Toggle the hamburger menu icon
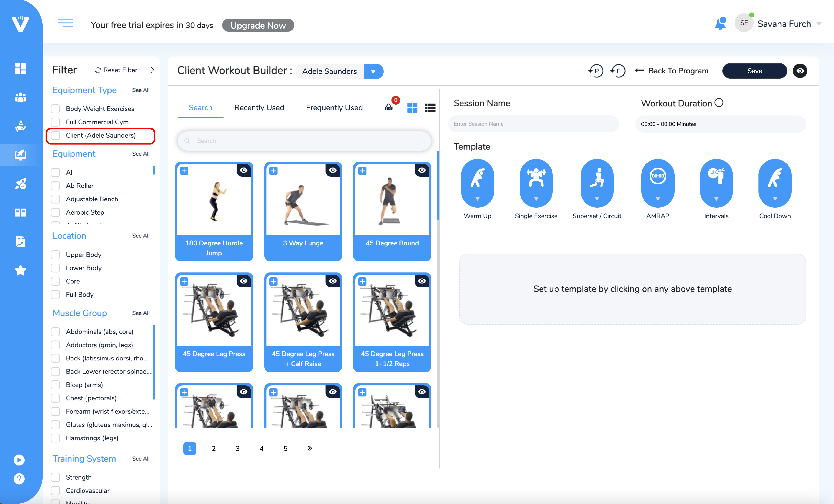The height and width of the screenshot is (504, 834). click(65, 23)
